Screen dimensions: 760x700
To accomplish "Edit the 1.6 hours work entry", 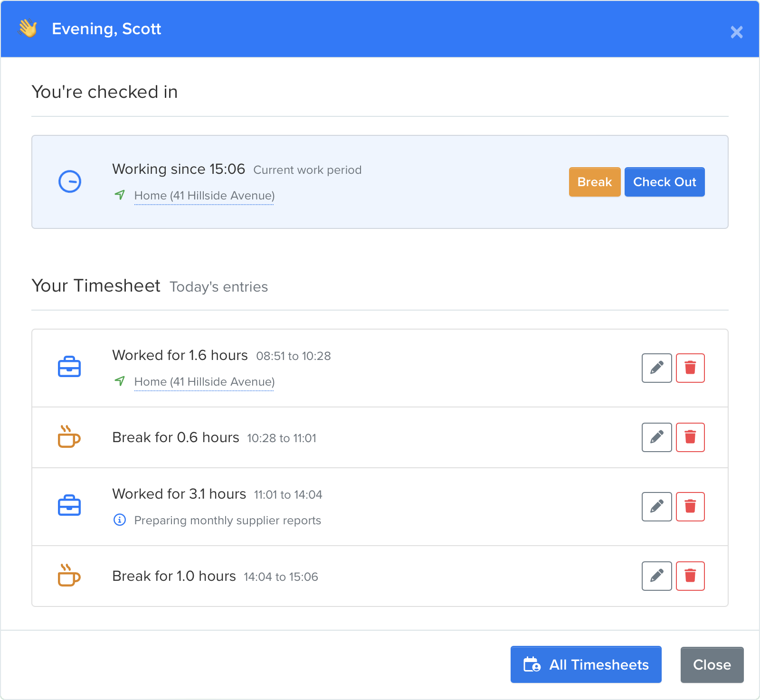I will [x=656, y=368].
